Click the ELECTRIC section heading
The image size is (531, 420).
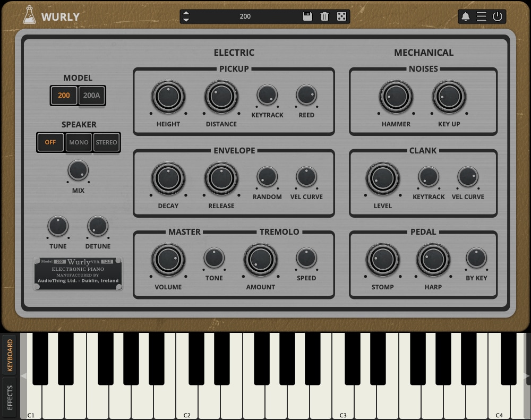point(234,53)
